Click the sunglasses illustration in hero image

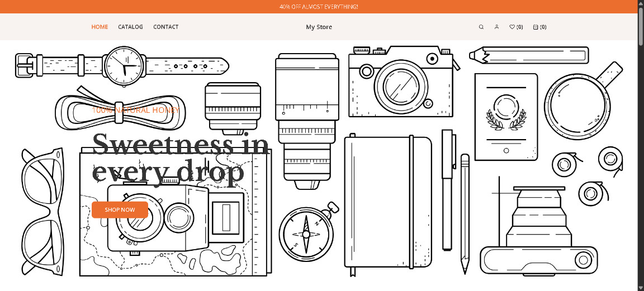pyautogui.click(x=43, y=211)
